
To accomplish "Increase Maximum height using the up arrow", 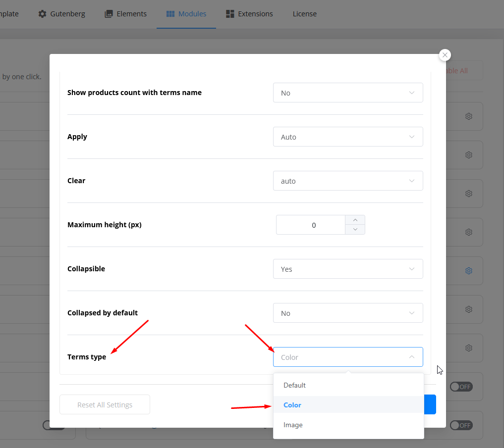I will pyautogui.click(x=355, y=220).
